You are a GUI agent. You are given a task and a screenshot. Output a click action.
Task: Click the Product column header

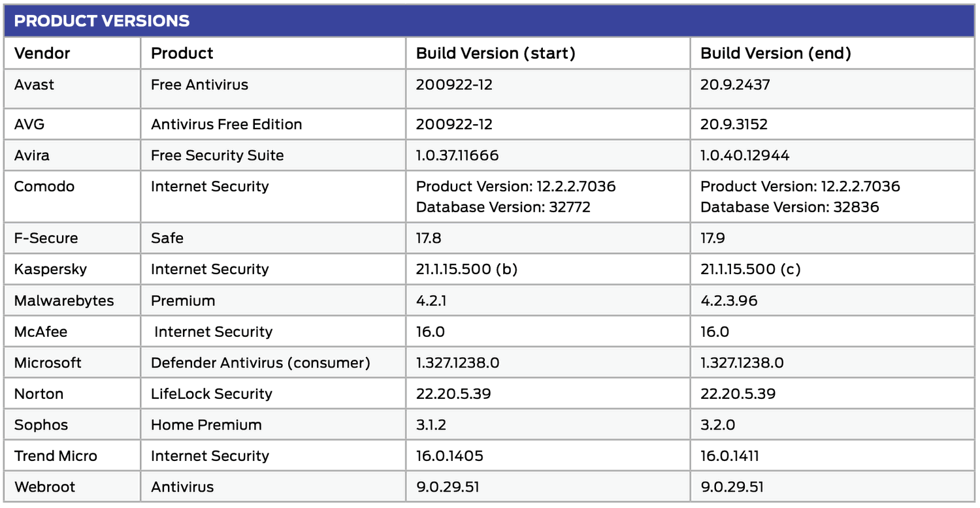click(x=182, y=54)
